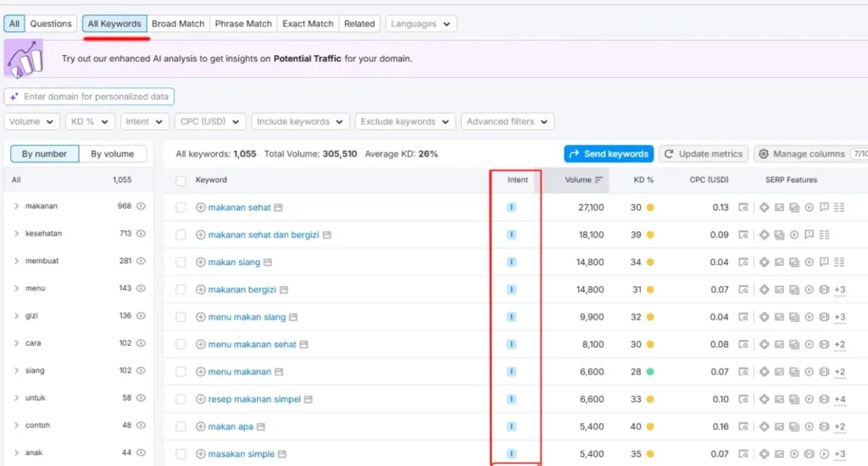Click informational intent badge for menu makanan

pyautogui.click(x=511, y=372)
